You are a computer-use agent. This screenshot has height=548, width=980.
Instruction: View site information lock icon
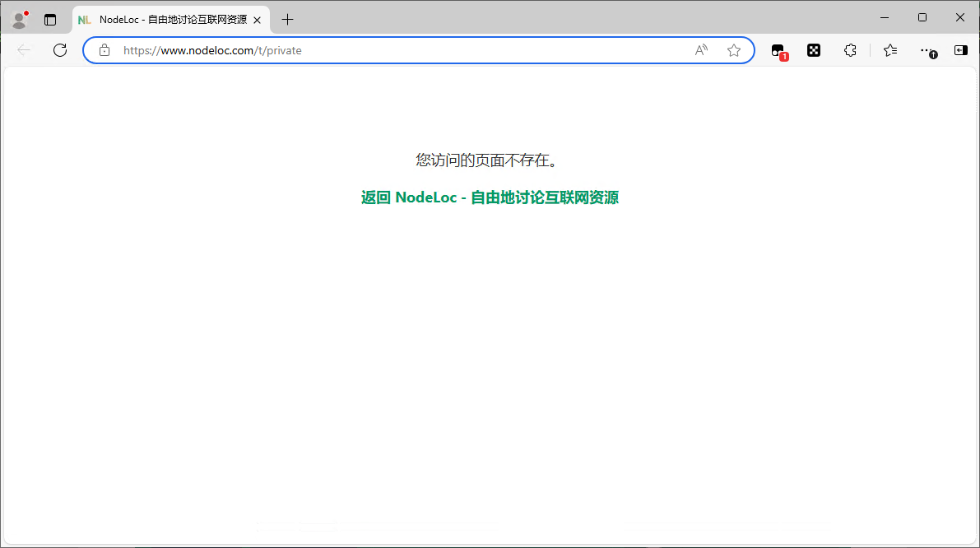pos(105,50)
